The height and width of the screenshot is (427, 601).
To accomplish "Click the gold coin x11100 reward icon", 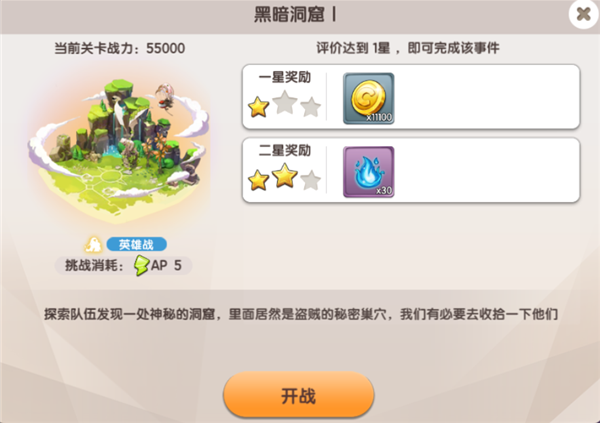I will coord(368,98).
